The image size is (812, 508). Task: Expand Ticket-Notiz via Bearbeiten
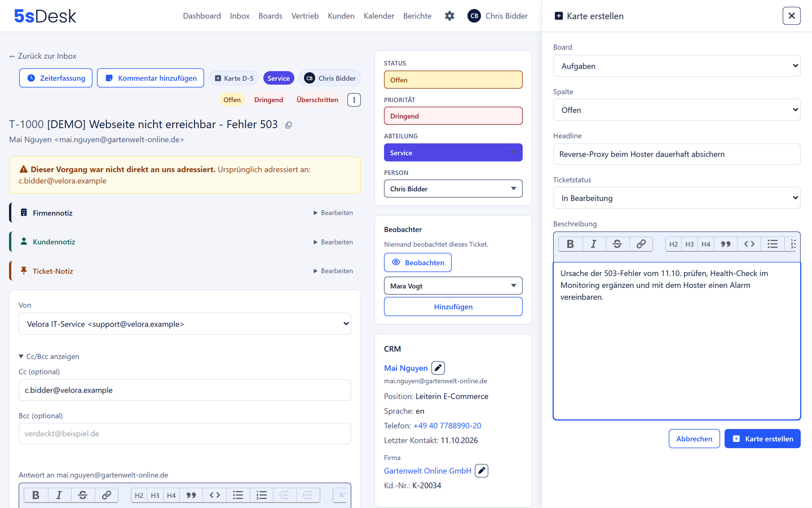[333, 271]
